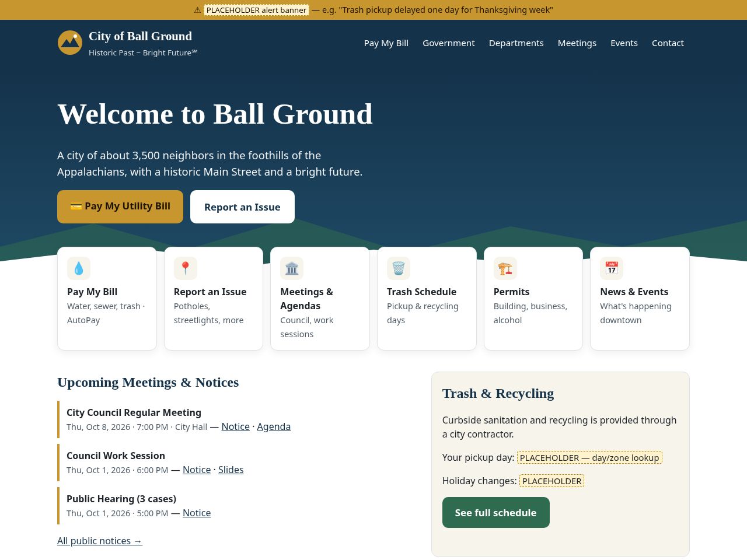This screenshot has width=747, height=560.
Task: Click the Welcome to Ball Ground heading
Action: 215,114
